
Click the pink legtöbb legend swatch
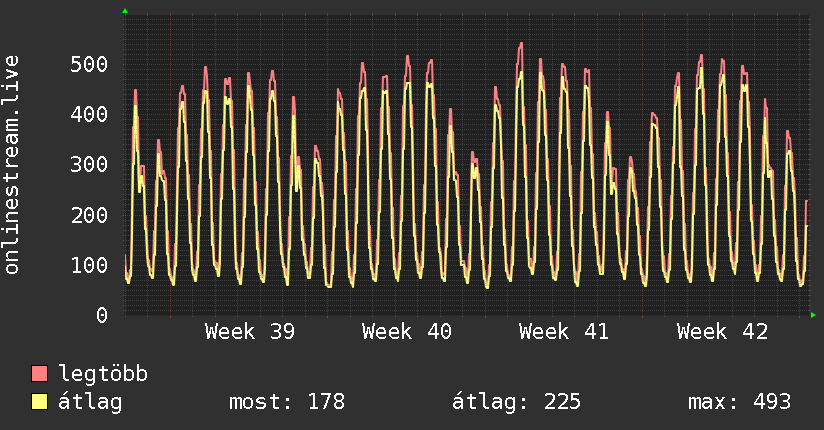pyautogui.click(x=39, y=373)
